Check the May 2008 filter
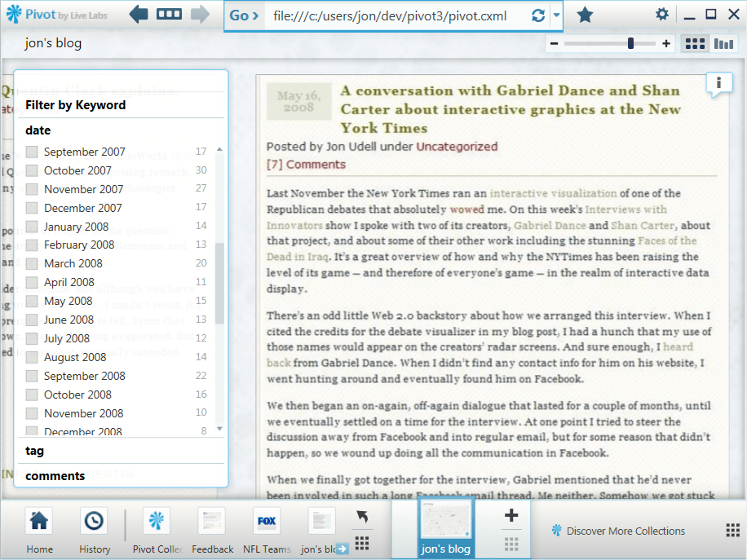The width and height of the screenshot is (747, 560). [32, 301]
